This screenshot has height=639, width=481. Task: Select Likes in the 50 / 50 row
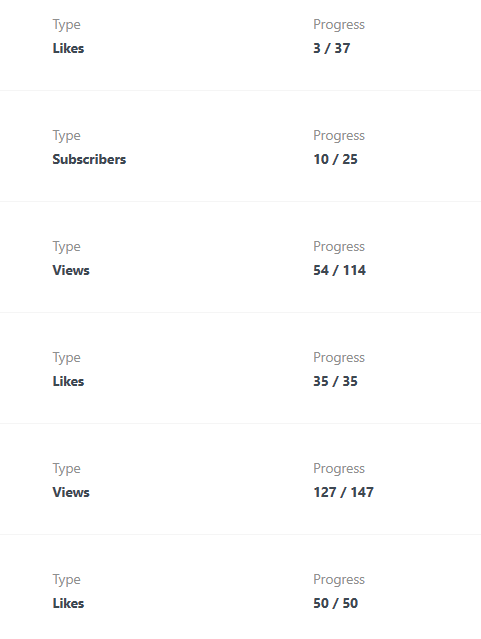pyautogui.click(x=68, y=603)
